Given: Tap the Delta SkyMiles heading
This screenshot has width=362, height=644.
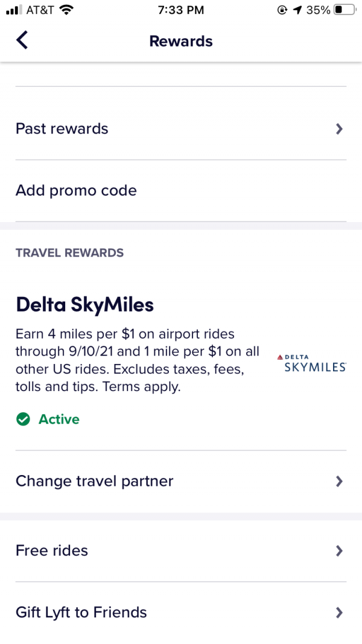Looking at the screenshot, I should tap(85, 305).
